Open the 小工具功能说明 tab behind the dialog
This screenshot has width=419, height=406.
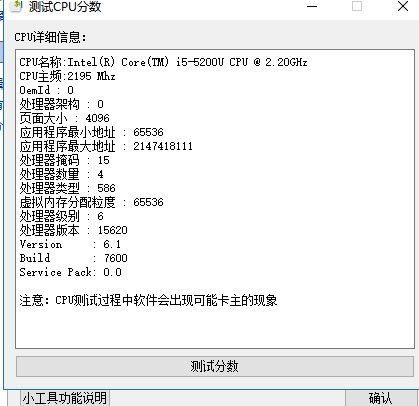coord(65,398)
